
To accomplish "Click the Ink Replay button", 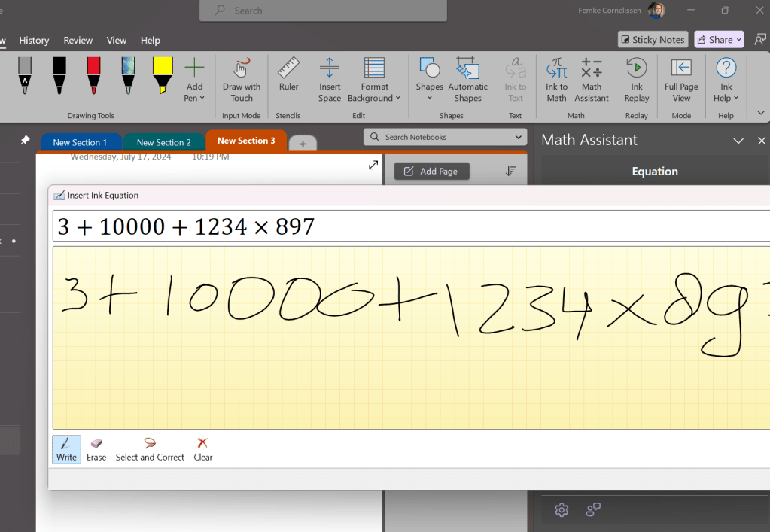I will click(x=636, y=80).
